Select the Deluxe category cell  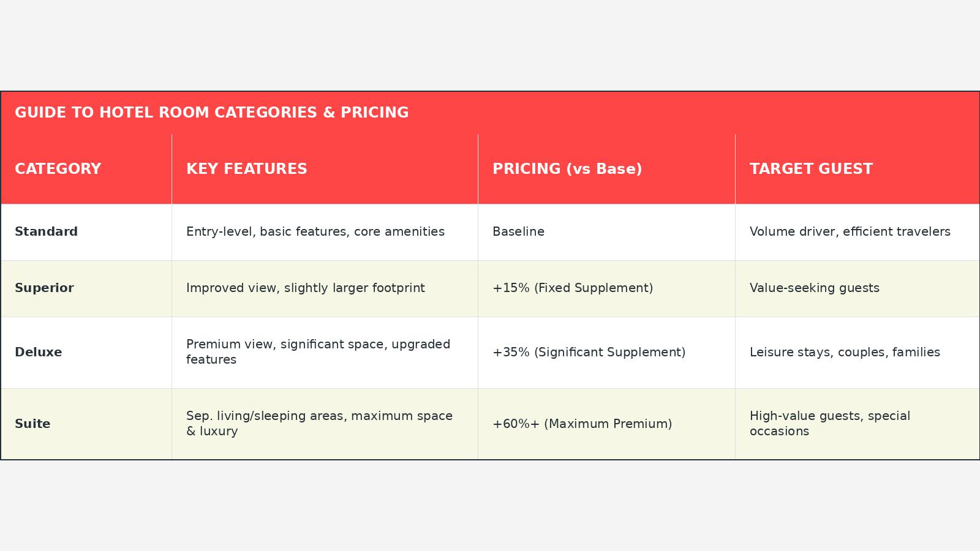(86, 353)
